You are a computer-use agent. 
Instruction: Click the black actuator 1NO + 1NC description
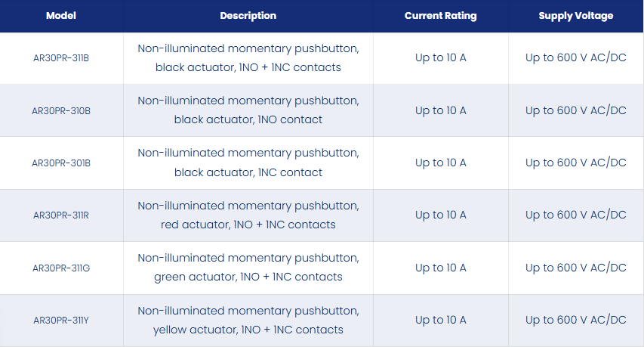pos(248,58)
